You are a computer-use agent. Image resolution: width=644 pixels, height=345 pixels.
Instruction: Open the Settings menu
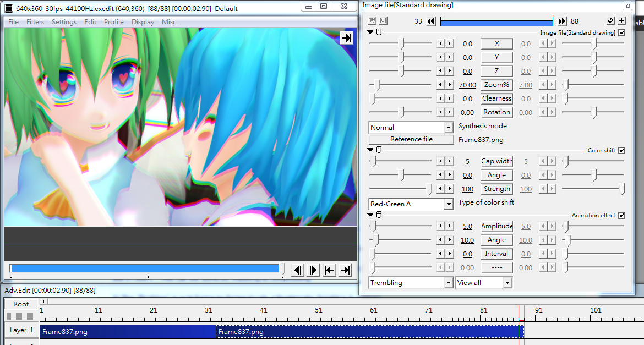point(64,22)
